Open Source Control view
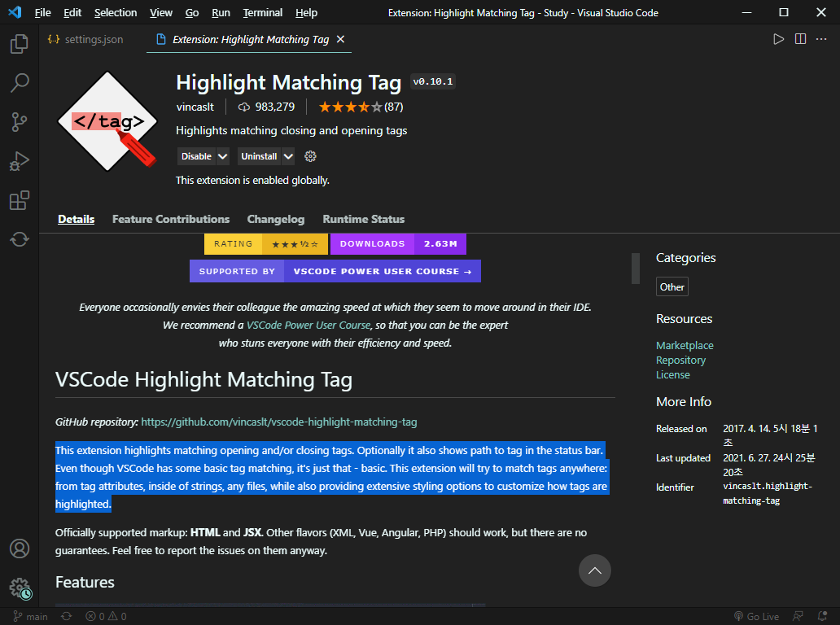Image resolution: width=840 pixels, height=625 pixels. [20, 122]
